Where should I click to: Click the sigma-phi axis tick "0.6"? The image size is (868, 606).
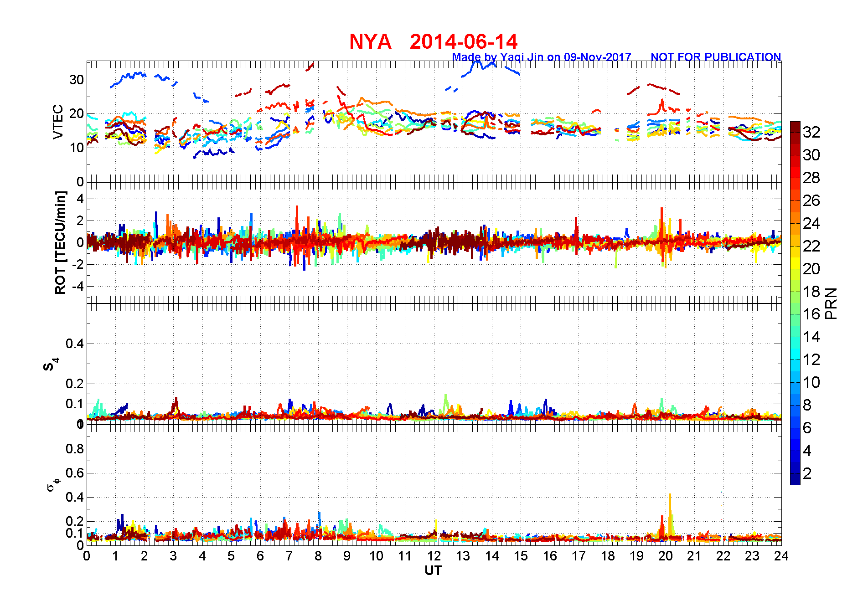(75, 473)
